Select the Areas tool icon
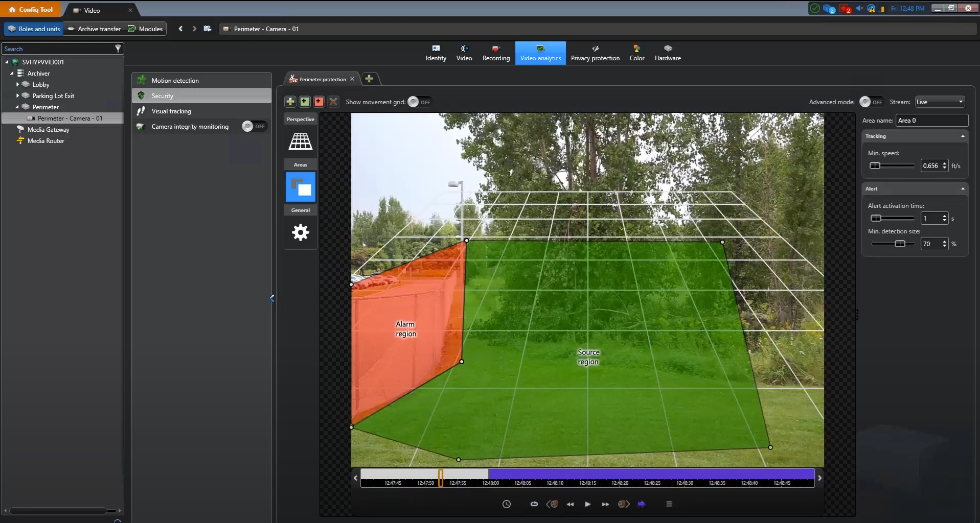This screenshot has height=523, width=980. (300, 187)
